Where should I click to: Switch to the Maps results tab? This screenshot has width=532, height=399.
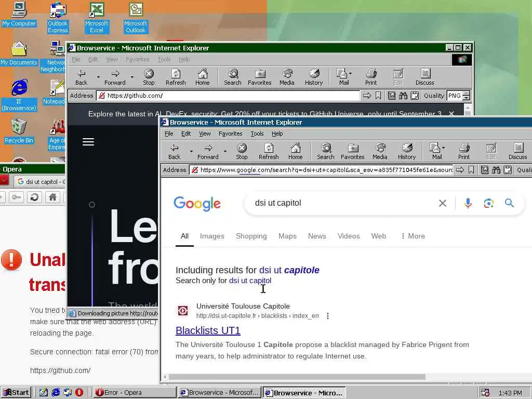pyautogui.click(x=287, y=236)
